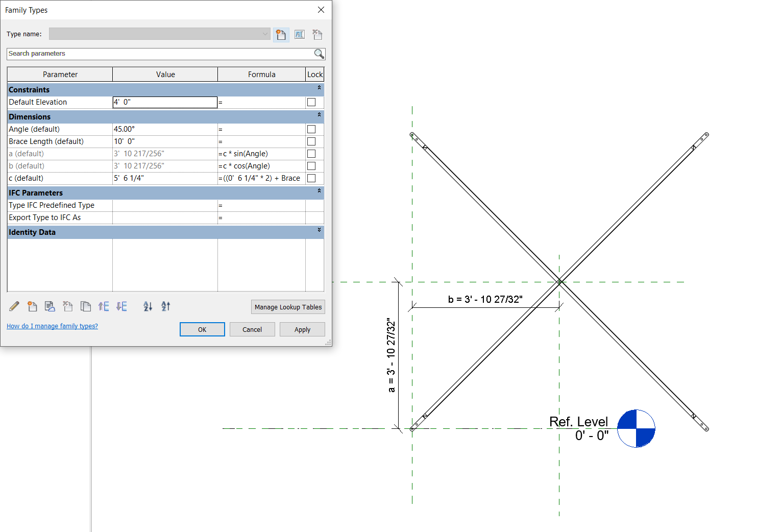Edit the selected parameter with pencil icon
This screenshot has width=757, height=532.
(x=14, y=306)
